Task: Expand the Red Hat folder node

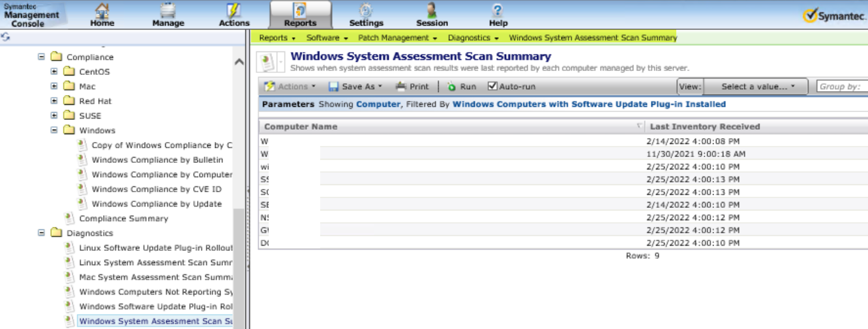Action: 54,101
